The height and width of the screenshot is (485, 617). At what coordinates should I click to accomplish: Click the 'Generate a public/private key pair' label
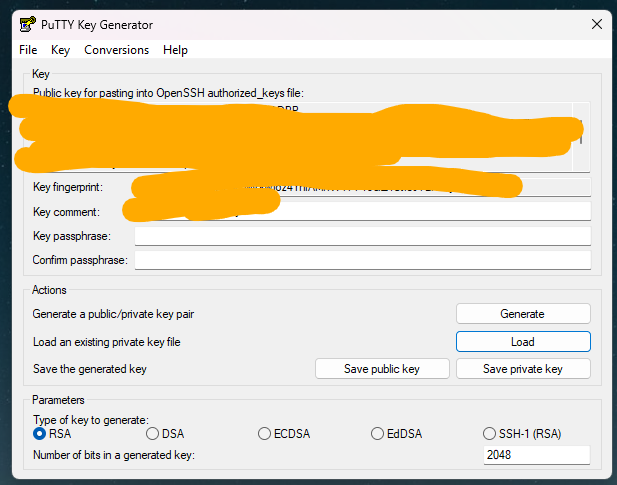click(113, 314)
